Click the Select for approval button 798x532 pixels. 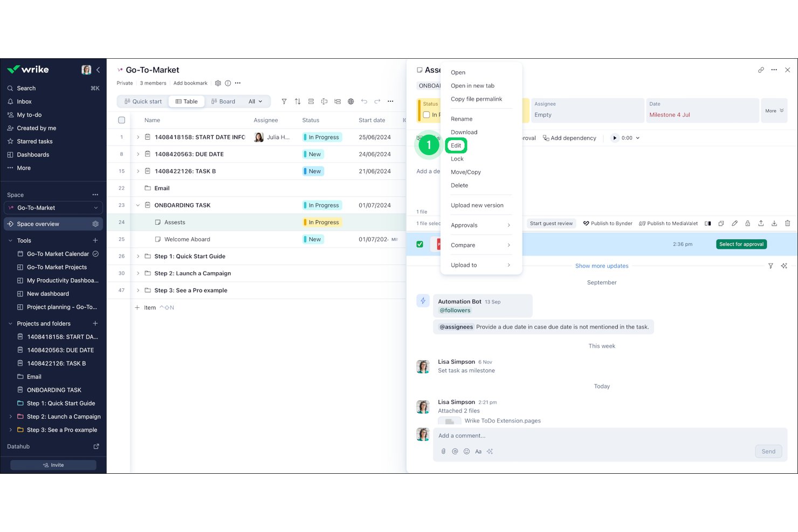click(x=741, y=244)
